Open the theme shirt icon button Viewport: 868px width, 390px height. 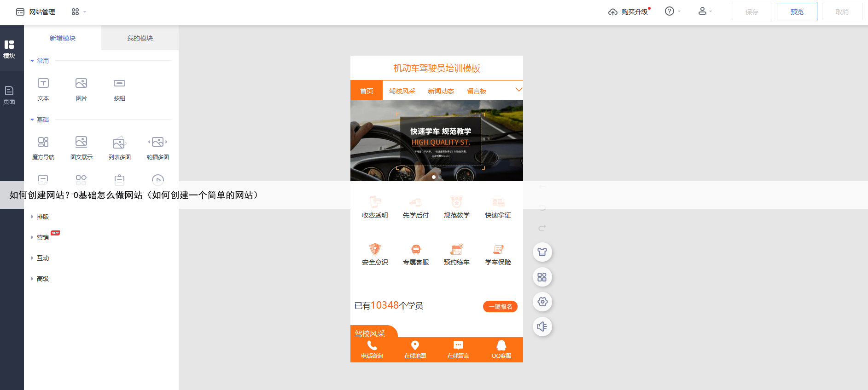pos(542,252)
